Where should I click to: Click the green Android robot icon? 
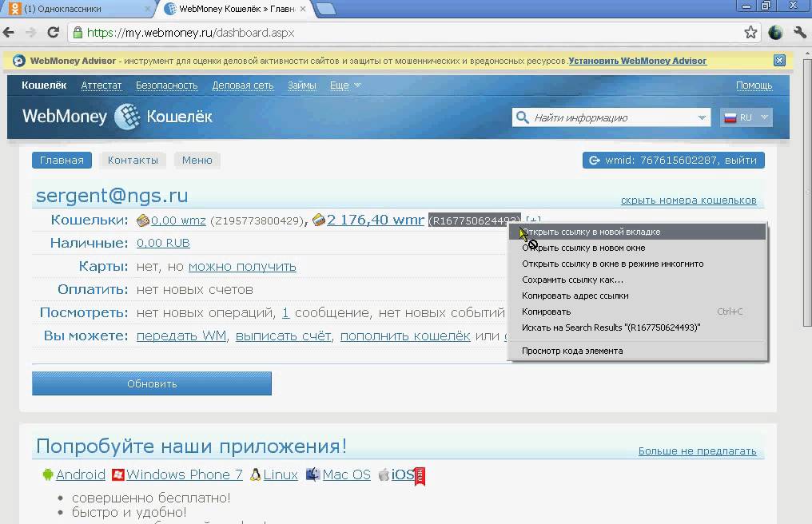pyautogui.click(x=48, y=474)
